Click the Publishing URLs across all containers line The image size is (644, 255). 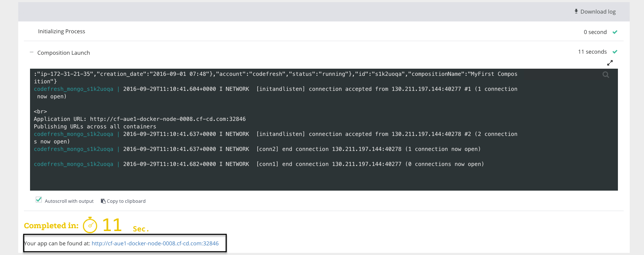(x=95, y=127)
